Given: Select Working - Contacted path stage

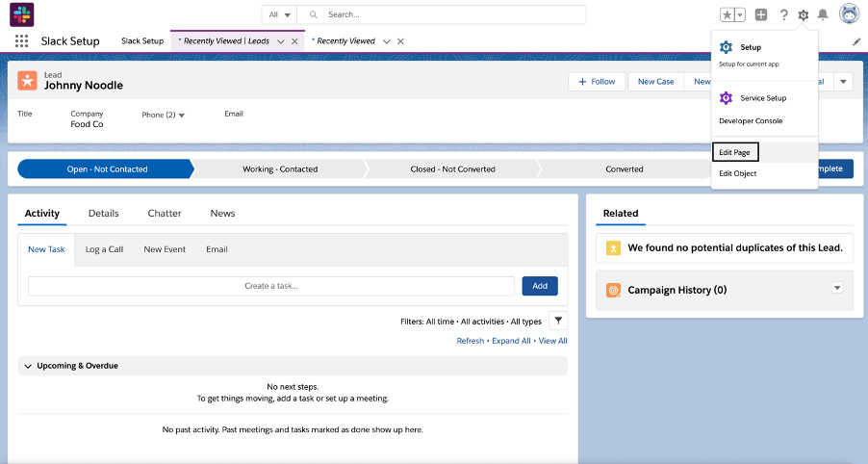Looking at the screenshot, I should point(280,168).
